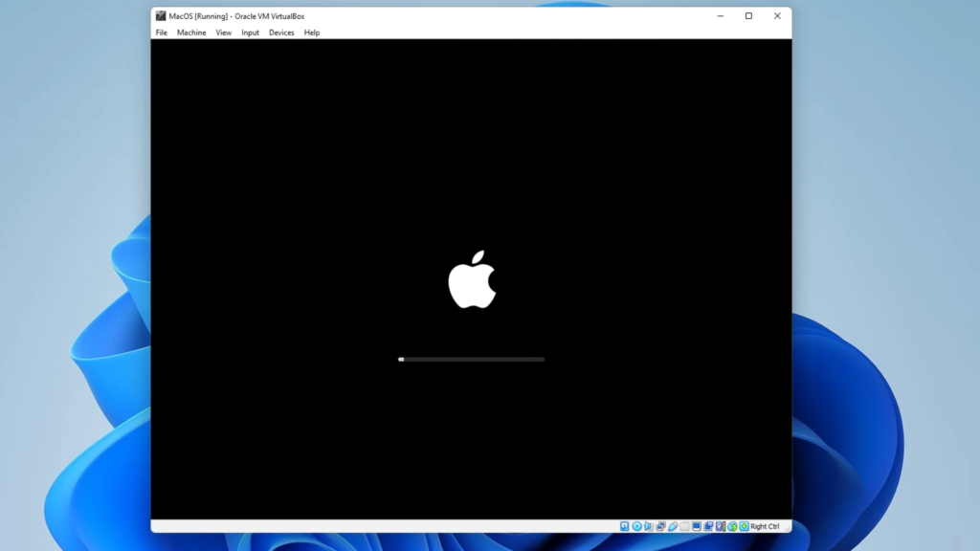Open the Devices menu
This screenshot has height=551, width=980.
(x=281, y=33)
